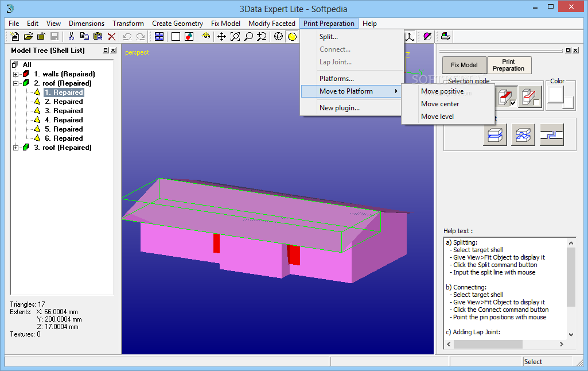This screenshot has width=588, height=371.
Task: Click the eye with yellow spark icon
Action: [x=205, y=36]
